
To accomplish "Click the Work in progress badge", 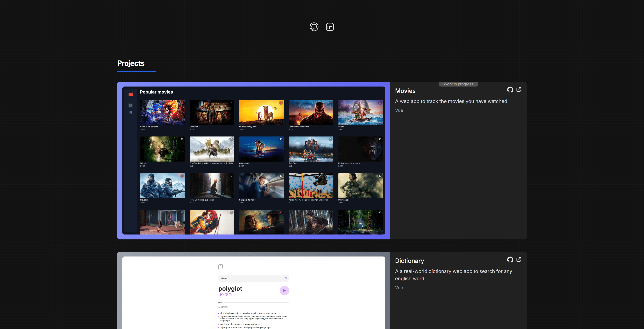I will click(458, 84).
